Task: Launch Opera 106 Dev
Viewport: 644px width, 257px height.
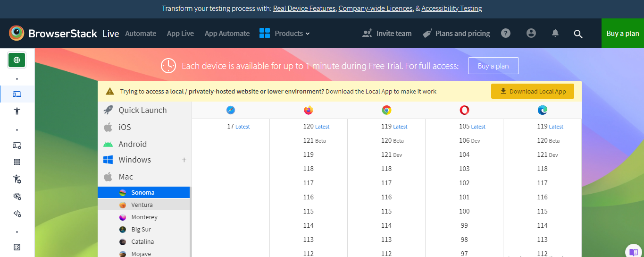Action: click(469, 140)
